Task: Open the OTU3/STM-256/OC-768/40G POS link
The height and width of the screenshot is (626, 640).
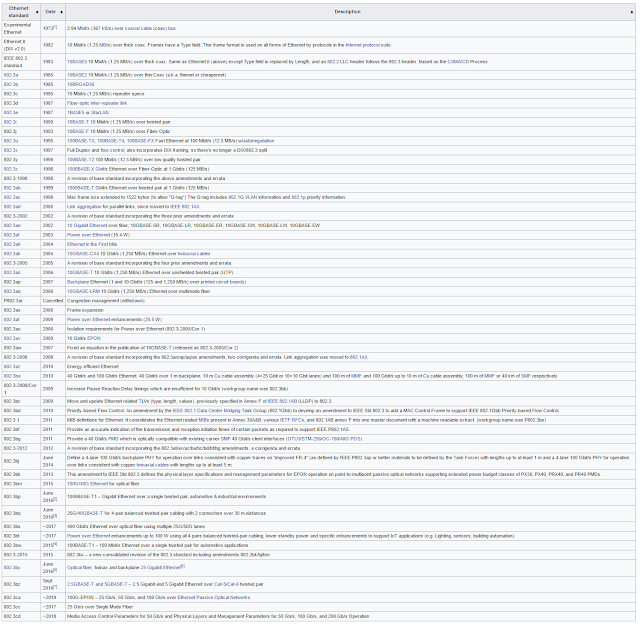Action: point(324,439)
